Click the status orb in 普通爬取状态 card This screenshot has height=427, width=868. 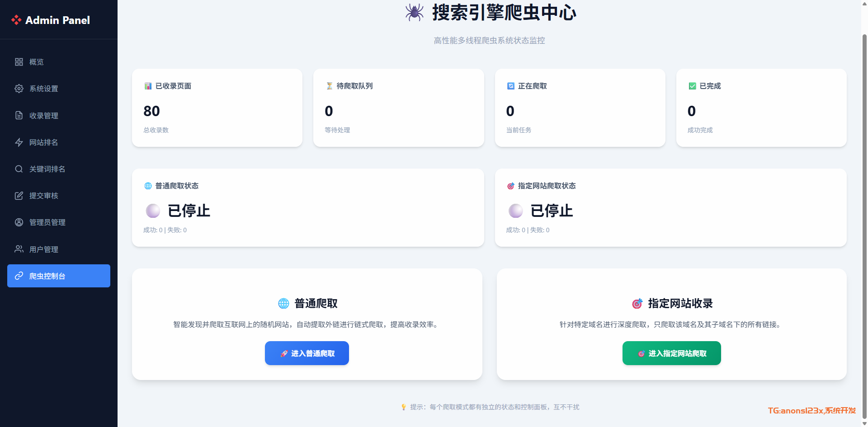[x=153, y=211]
